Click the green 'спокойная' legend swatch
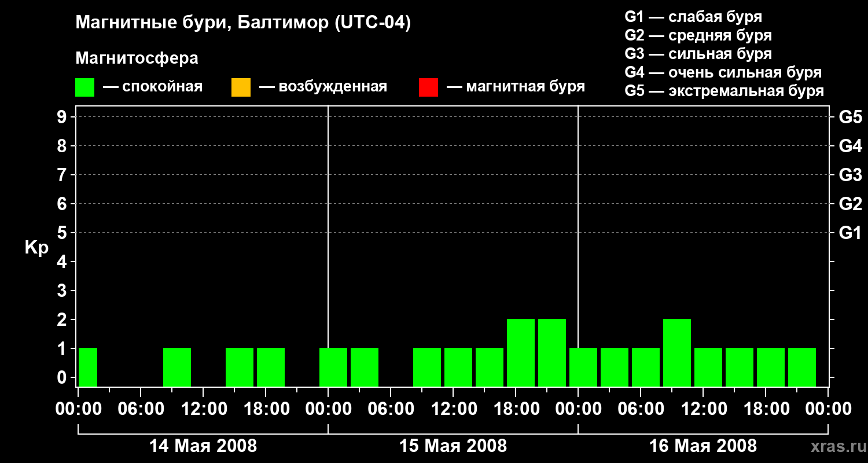 coord(85,87)
